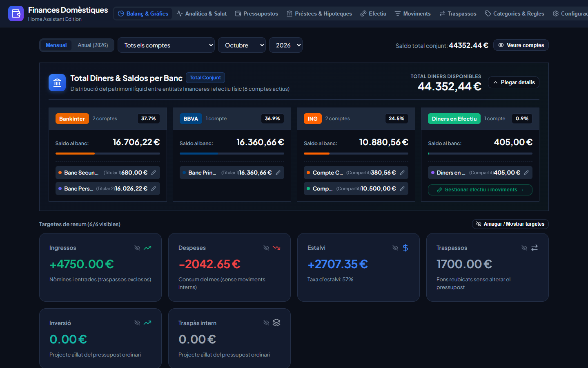Open the Traspassos navigation tab
Viewport: 588px width, 368px height.
(458, 13)
